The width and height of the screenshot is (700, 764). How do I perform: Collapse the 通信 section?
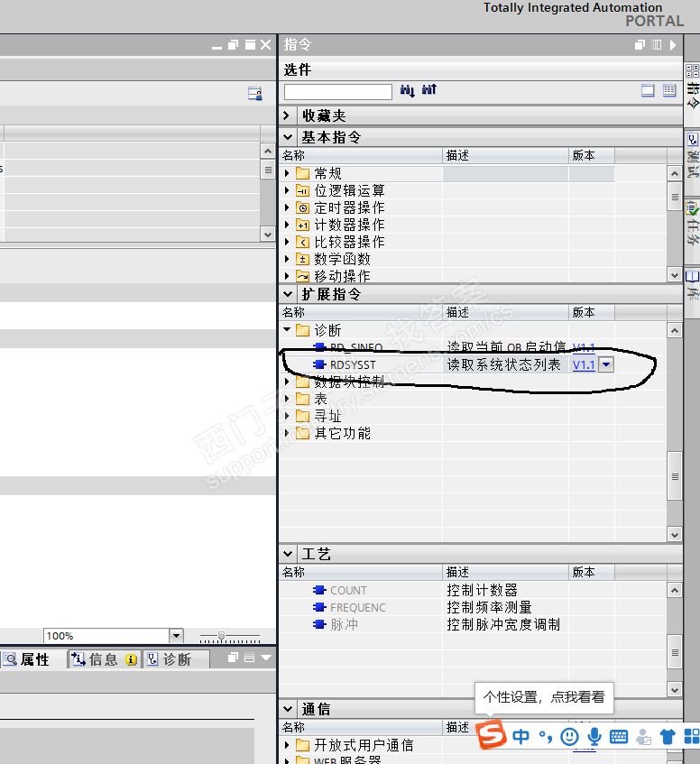tap(288, 708)
